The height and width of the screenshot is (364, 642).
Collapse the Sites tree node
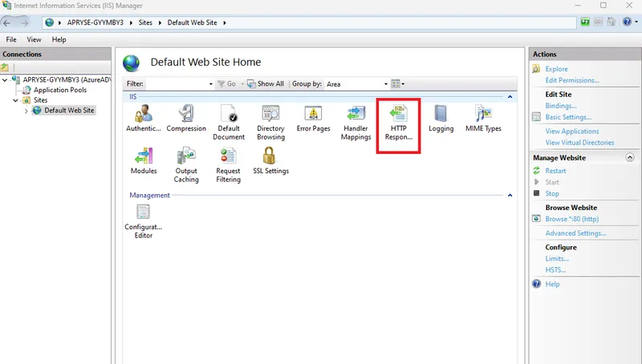(15, 100)
